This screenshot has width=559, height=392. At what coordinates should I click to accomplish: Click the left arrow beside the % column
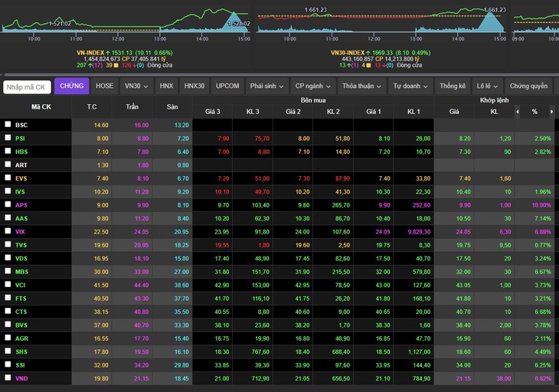518,112
